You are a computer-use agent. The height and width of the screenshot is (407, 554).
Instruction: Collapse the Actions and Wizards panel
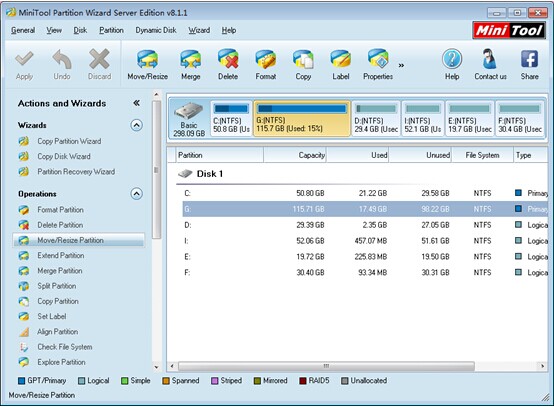pyautogui.click(x=136, y=103)
